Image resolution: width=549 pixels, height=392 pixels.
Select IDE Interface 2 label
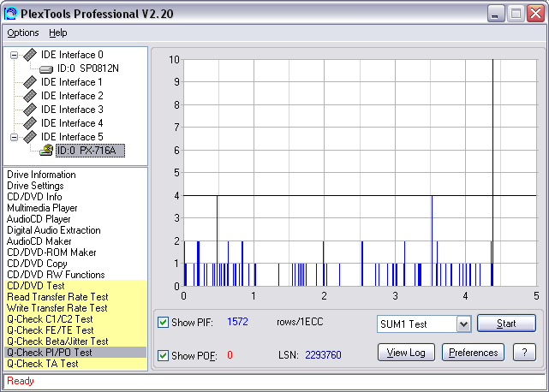[72, 96]
